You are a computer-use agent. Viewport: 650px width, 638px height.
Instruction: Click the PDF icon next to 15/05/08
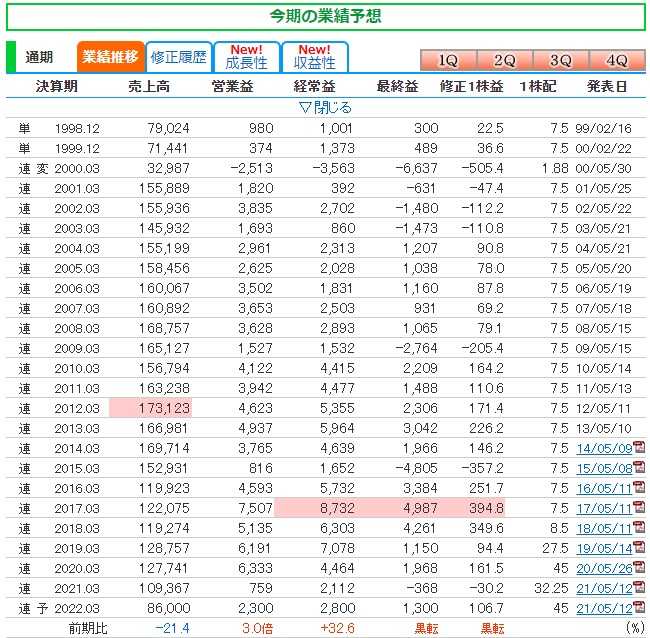pos(638,467)
